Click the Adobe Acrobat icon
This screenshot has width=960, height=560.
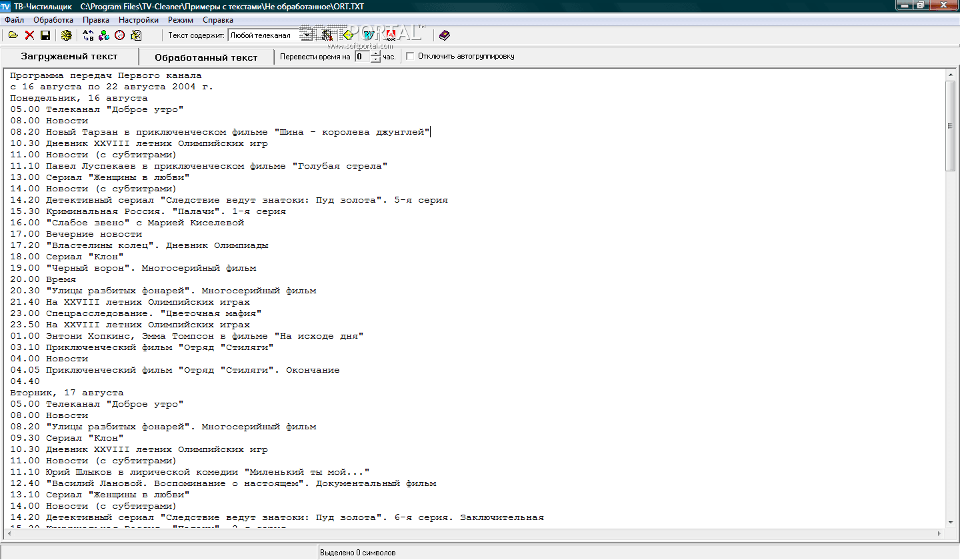coord(391,35)
